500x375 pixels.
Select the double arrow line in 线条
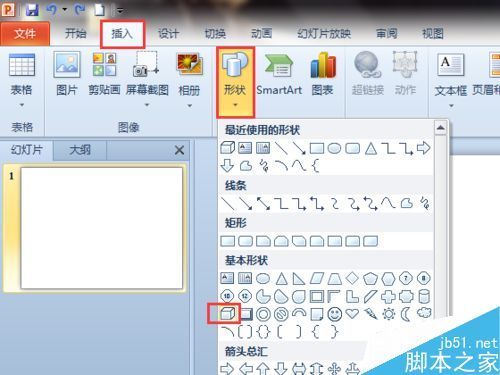point(263,204)
